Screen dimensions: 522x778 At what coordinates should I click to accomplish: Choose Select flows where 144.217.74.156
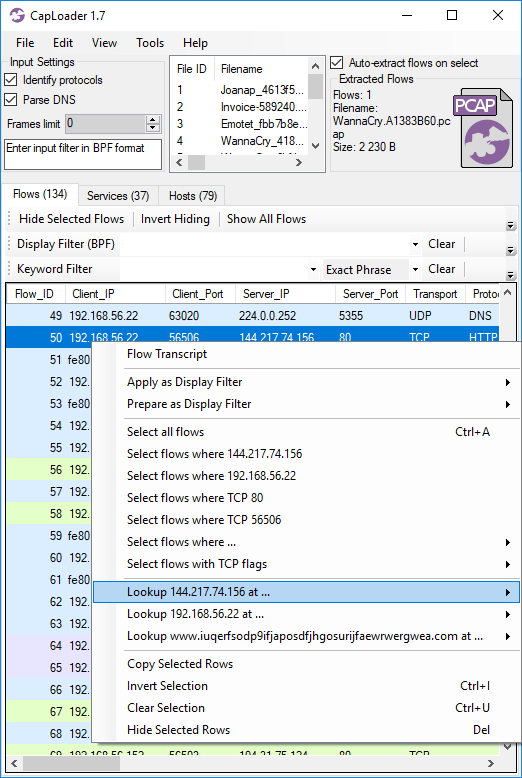(x=307, y=454)
